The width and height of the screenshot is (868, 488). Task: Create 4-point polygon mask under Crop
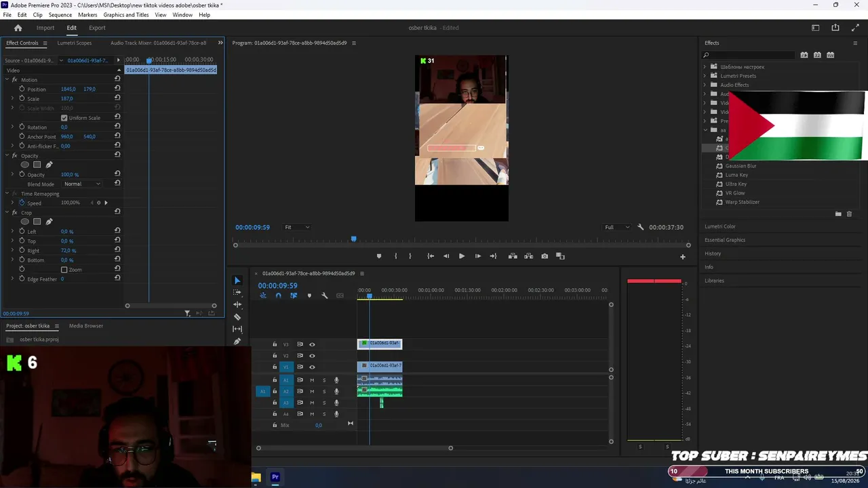coord(37,222)
